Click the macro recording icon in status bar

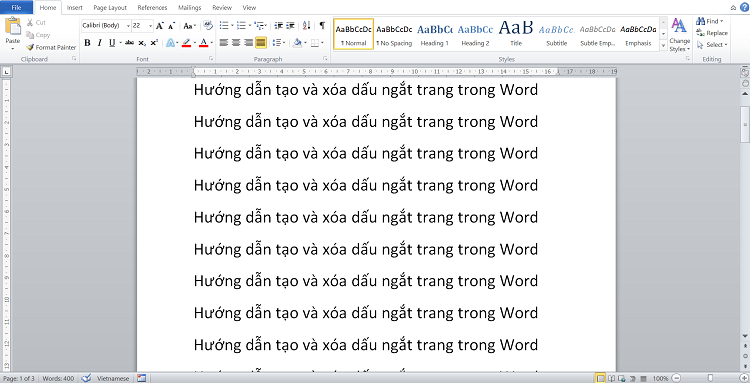[141, 378]
